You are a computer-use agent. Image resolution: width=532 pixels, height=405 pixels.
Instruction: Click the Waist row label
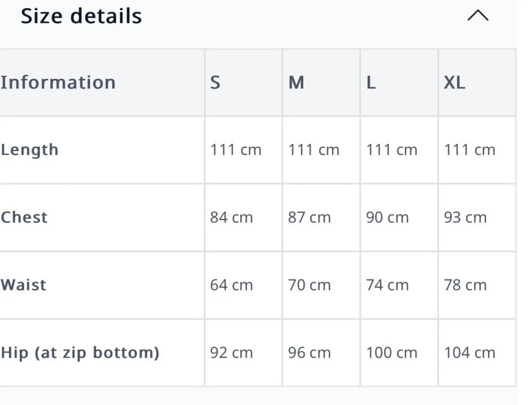tap(23, 285)
